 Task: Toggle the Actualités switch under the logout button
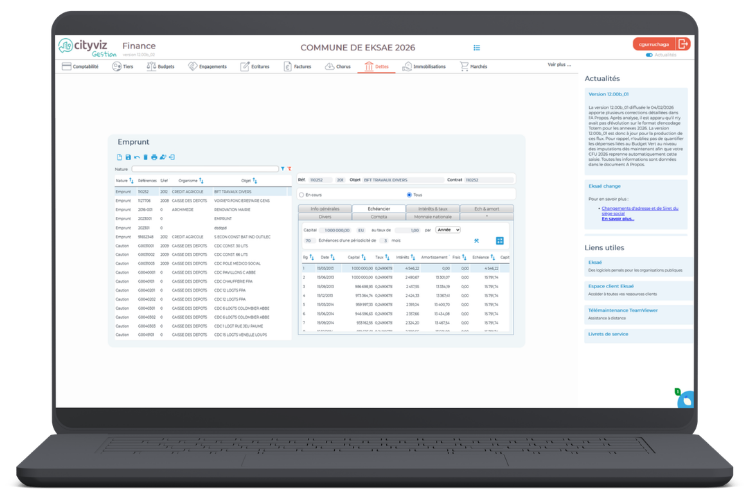point(650,55)
